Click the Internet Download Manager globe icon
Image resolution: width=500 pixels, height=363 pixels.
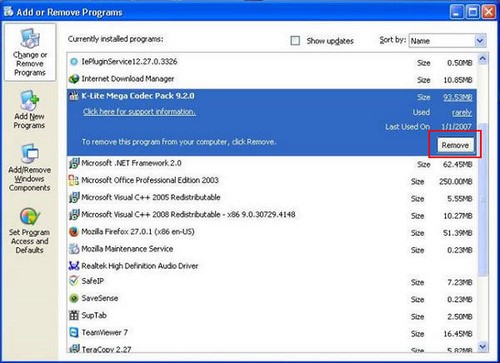(74, 79)
